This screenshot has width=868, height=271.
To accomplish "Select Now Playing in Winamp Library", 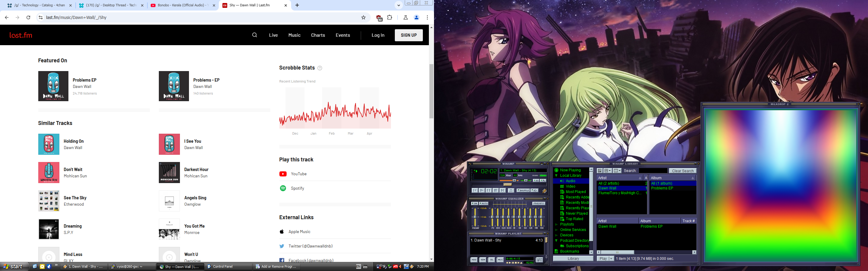I will pyautogui.click(x=570, y=170).
